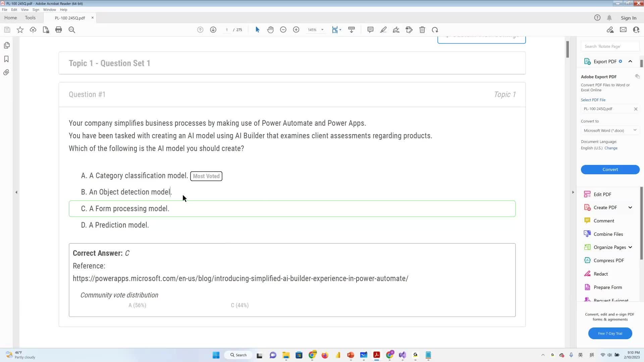This screenshot has height=362, width=644.
Task: Click the Save file icon
Action: (x=7, y=30)
